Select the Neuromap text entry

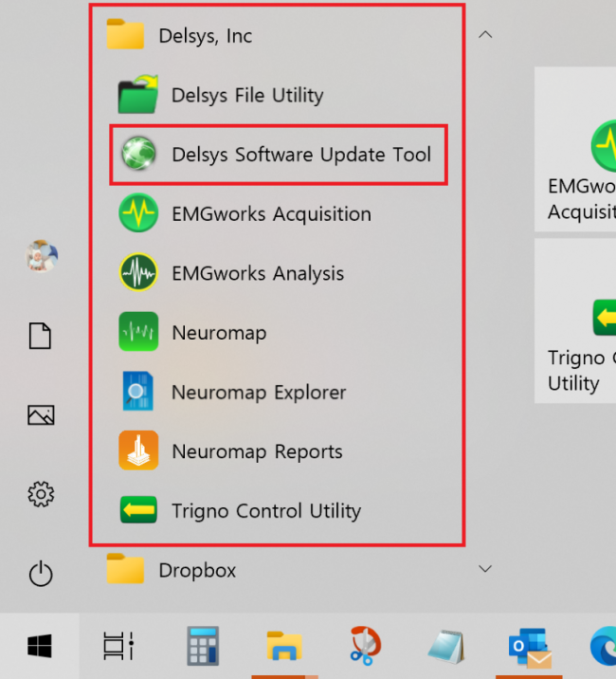pyautogui.click(x=220, y=333)
